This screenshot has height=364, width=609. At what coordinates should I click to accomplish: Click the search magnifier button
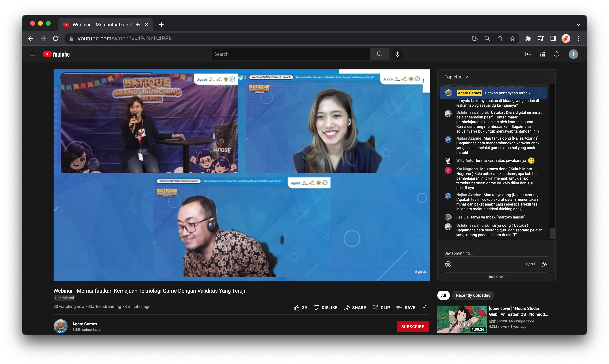click(379, 54)
